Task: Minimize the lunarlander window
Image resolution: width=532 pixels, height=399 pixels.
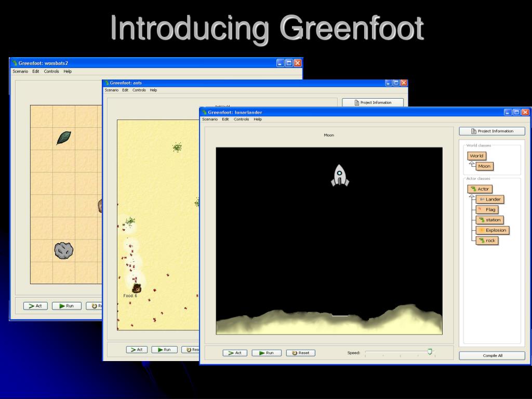Action: 508,112
